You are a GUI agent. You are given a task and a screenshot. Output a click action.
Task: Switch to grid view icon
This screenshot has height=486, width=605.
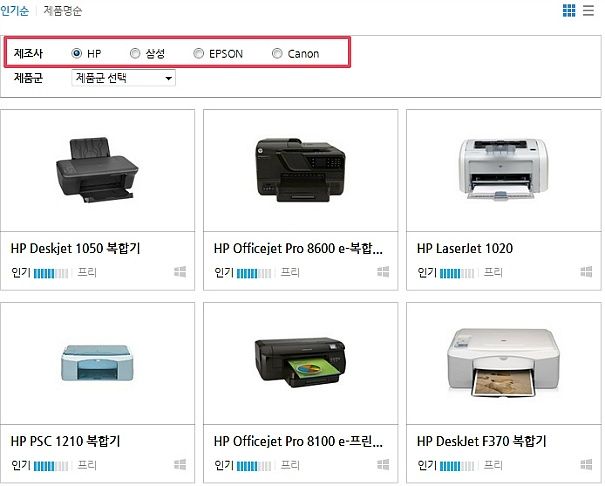(569, 10)
